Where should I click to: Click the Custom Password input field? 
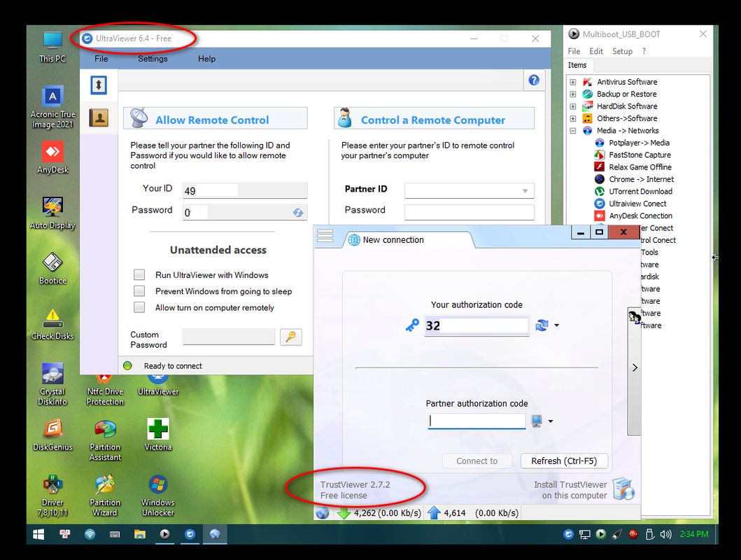tap(229, 337)
